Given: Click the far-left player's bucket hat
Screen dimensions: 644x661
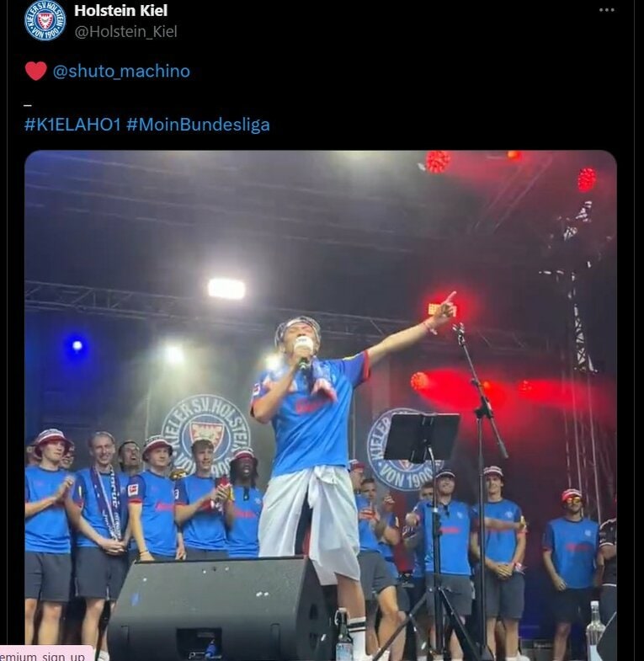Looking at the screenshot, I should click(51, 438).
